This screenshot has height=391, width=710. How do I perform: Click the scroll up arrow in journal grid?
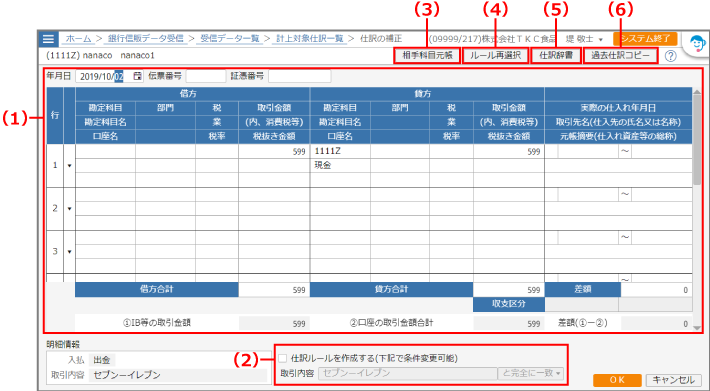(696, 92)
